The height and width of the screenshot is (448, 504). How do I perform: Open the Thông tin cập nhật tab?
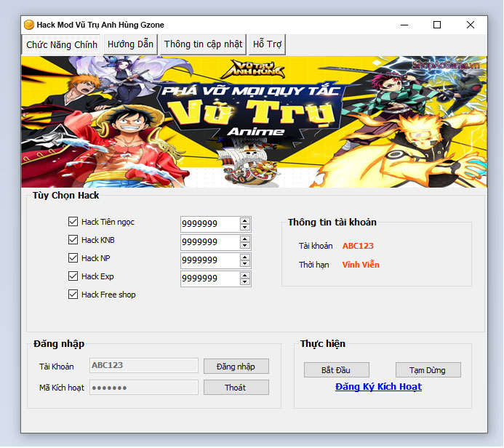pyautogui.click(x=203, y=44)
